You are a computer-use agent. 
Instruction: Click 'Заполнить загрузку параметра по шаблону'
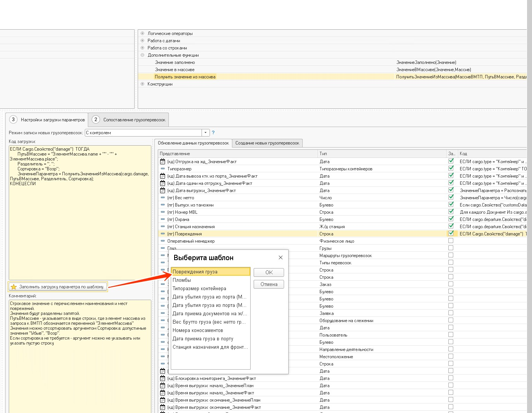[x=58, y=287]
